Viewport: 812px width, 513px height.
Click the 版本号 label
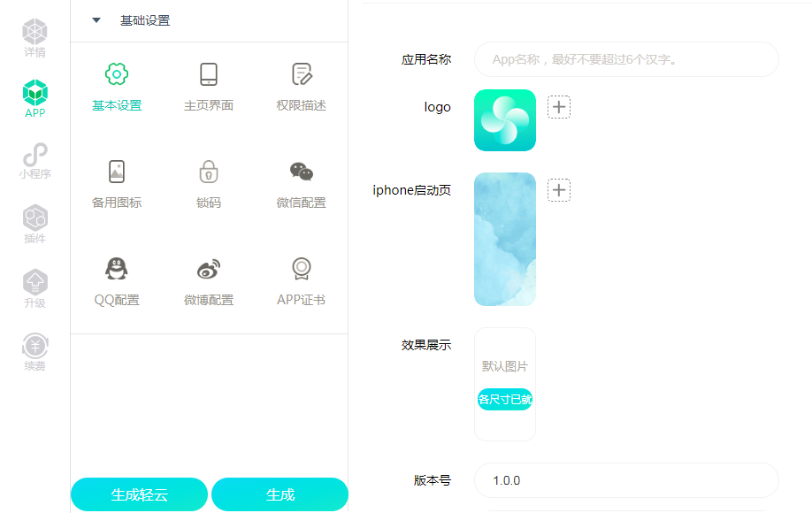[x=433, y=480]
